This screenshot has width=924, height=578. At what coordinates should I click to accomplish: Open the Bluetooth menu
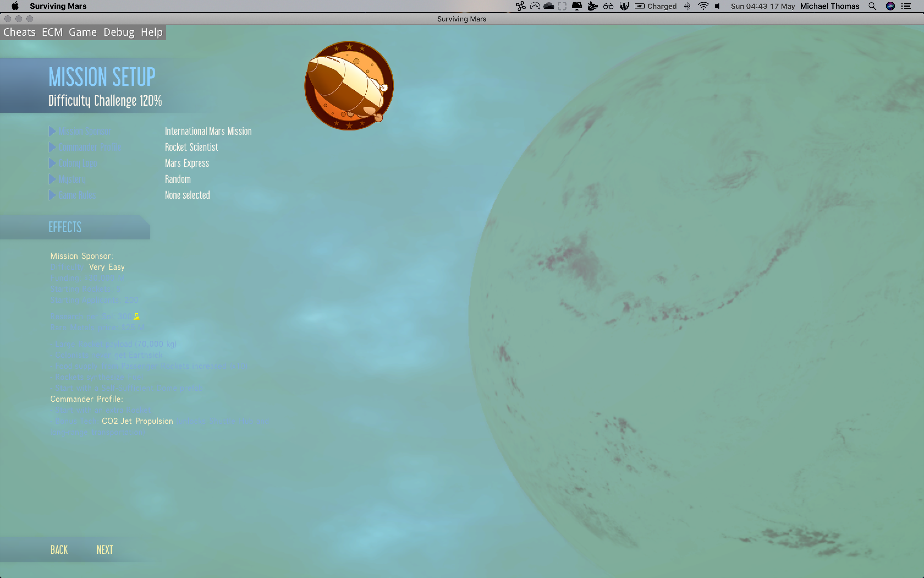point(687,6)
